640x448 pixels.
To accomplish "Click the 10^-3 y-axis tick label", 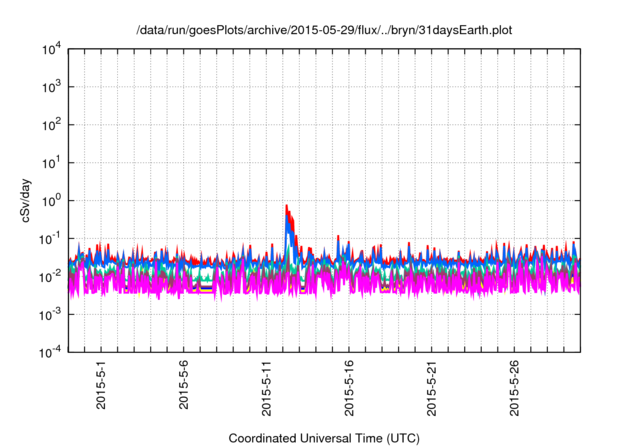I will coord(49,314).
